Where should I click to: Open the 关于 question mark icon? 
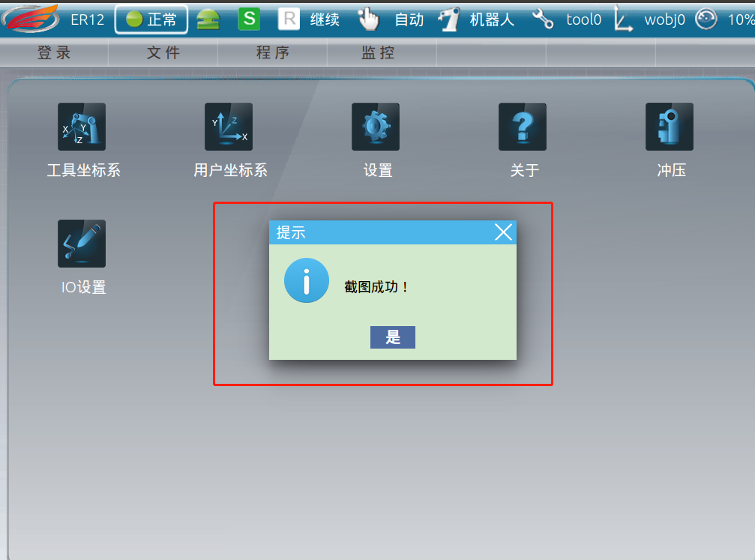click(523, 127)
